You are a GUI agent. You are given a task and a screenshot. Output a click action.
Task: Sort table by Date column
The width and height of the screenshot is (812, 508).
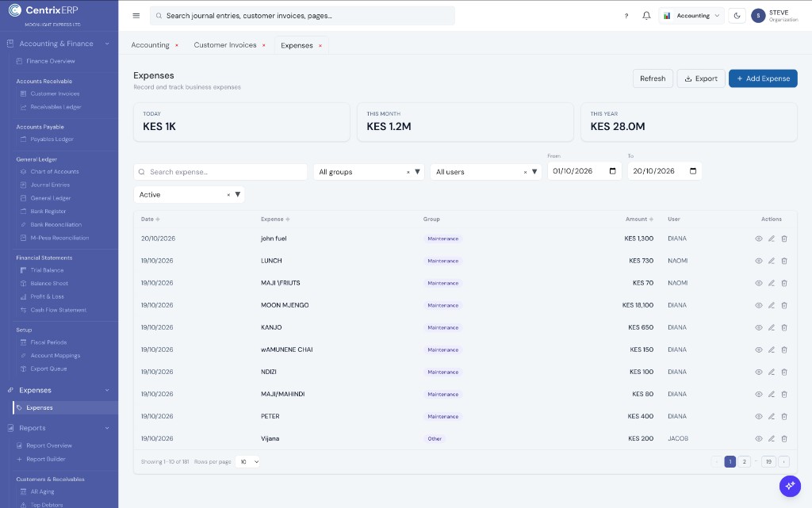(150, 220)
